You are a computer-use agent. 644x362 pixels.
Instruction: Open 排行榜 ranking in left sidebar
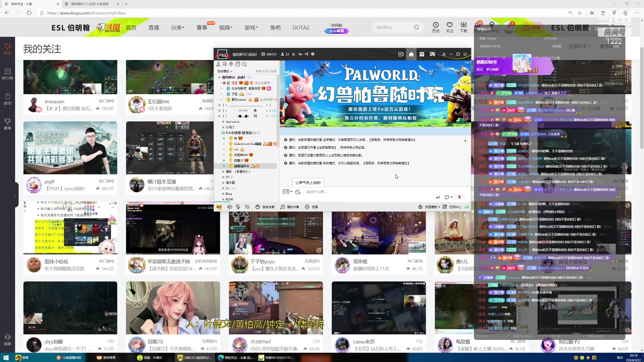click(7, 74)
